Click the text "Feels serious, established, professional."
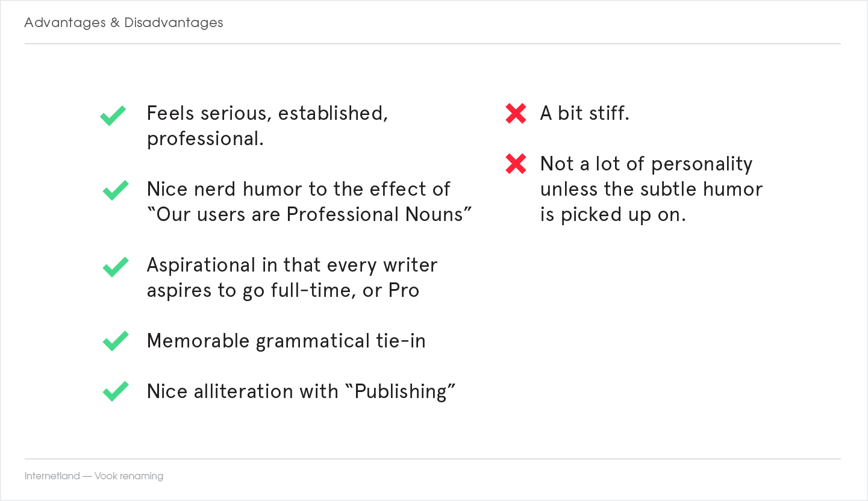The height and width of the screenshot is (501, 868). tap(267, 126)
